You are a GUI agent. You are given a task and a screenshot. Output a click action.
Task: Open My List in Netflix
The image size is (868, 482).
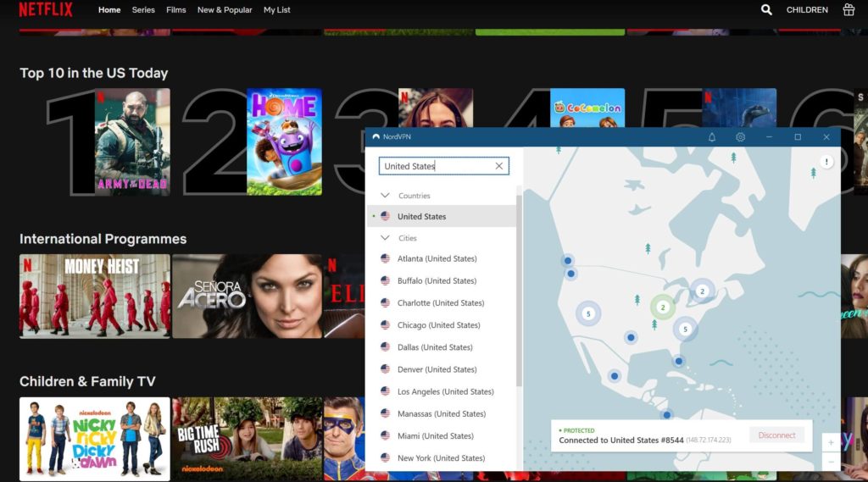(x=276, y=10)
